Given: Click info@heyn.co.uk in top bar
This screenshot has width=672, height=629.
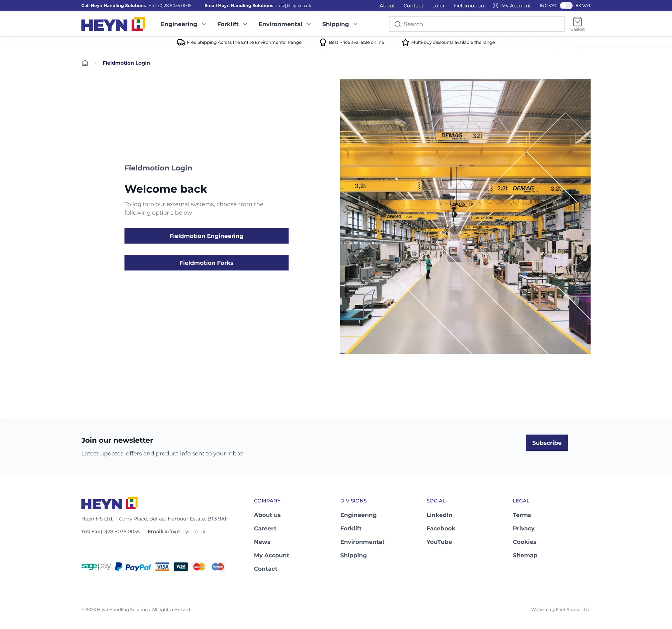Looking at the screenshot, I should coord(293,5).
